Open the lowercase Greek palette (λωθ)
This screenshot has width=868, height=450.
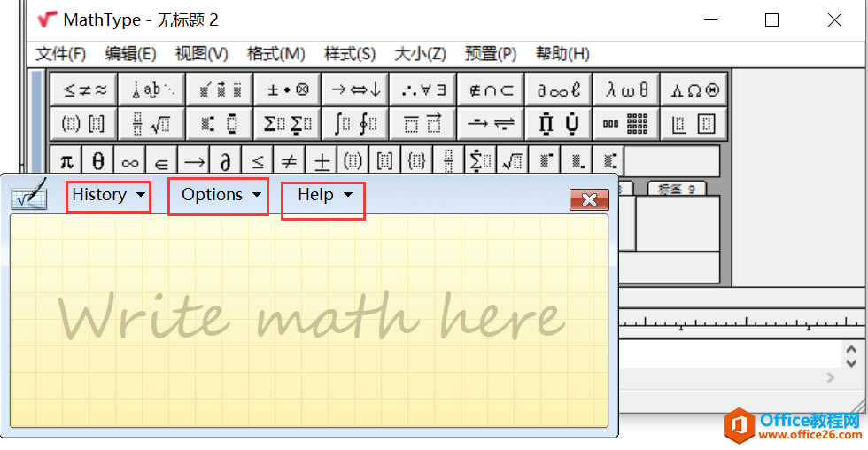(x=626, y=89)
